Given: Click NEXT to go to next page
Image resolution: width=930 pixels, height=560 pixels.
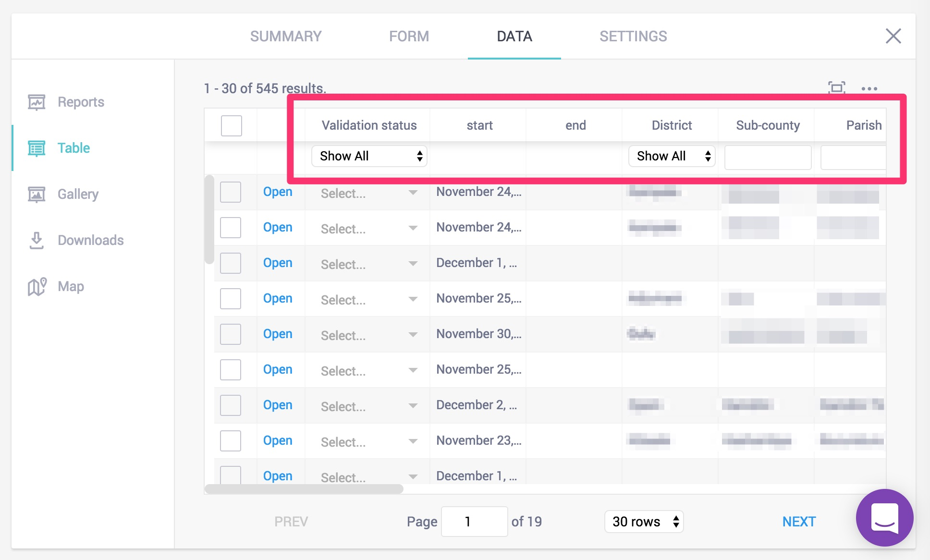Looking at the screenshot, I should tap(798, 522).
